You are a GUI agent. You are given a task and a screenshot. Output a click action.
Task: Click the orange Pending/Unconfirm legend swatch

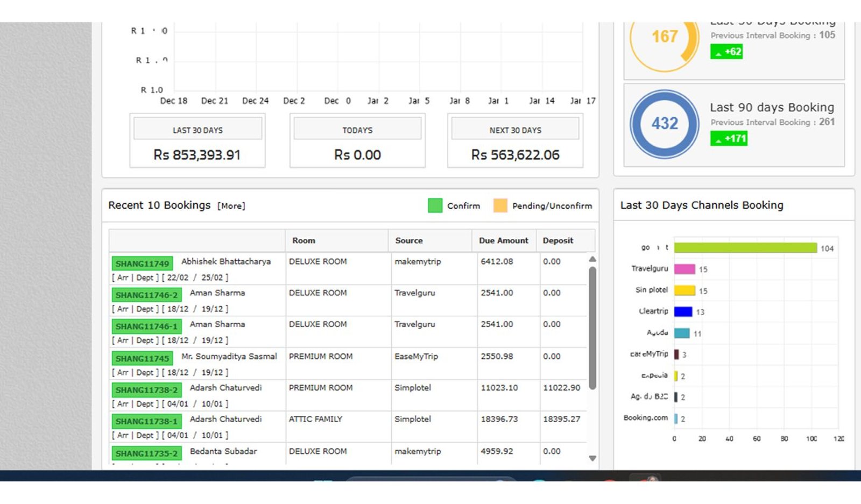click(500, 205)
